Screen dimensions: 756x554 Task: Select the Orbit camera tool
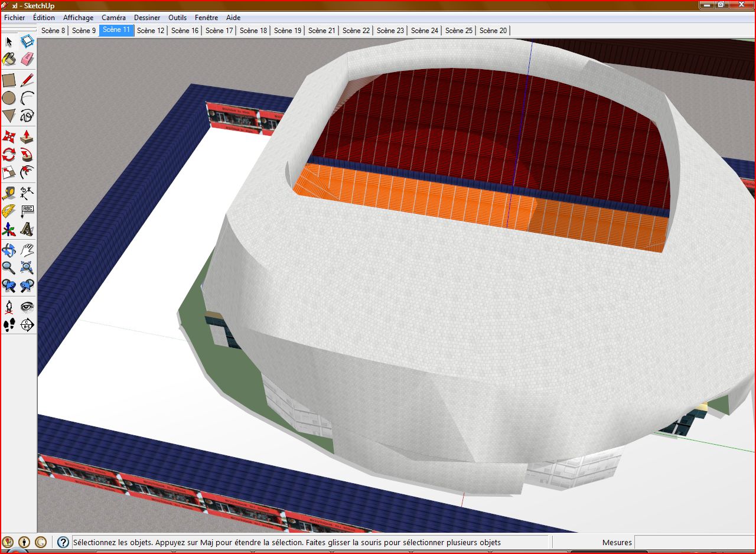pyautogui.click(x=9, y=249)
